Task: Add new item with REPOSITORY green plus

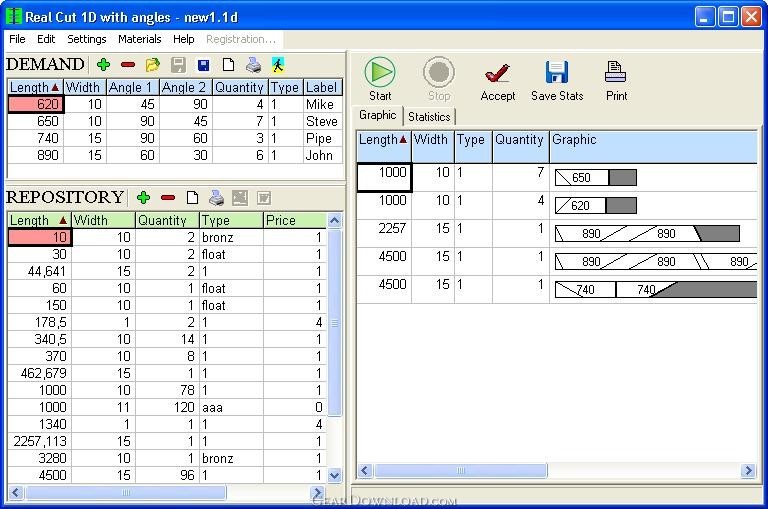Action: pyautogui.click(x=144, y=198)
